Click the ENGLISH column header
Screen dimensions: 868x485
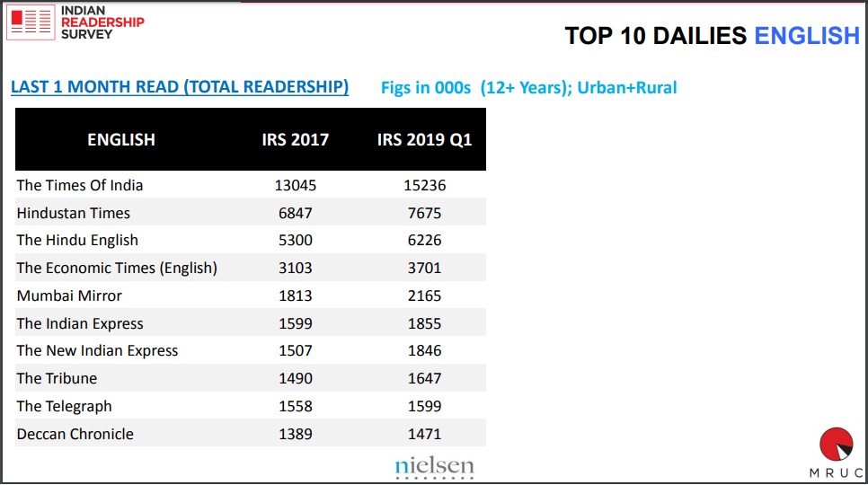click(x=121, y=139)
